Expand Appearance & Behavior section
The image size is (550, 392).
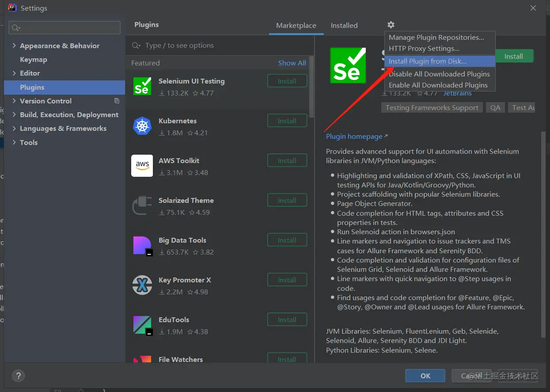14,46
